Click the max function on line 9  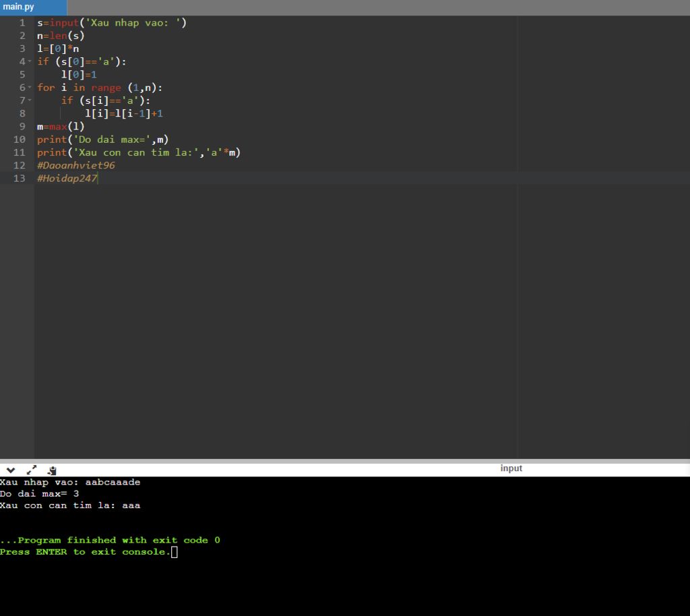[x=58, y=126]
